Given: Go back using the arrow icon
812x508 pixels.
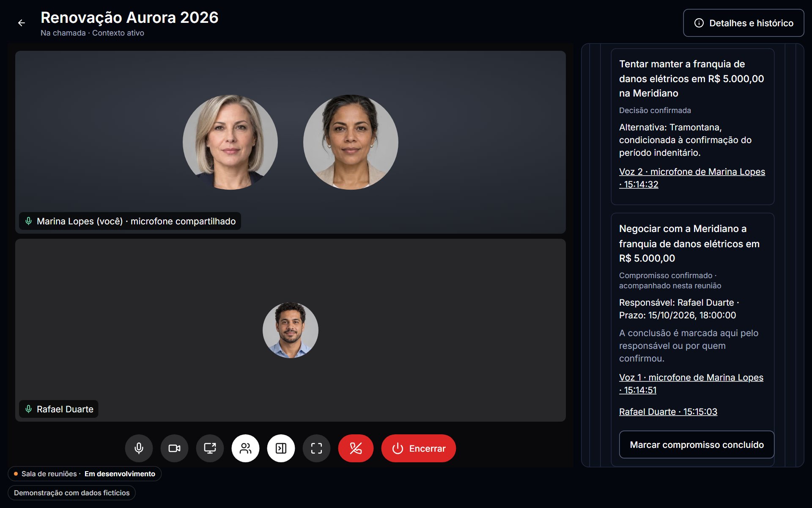Looking at the screenshot, I should pos(22,23).
